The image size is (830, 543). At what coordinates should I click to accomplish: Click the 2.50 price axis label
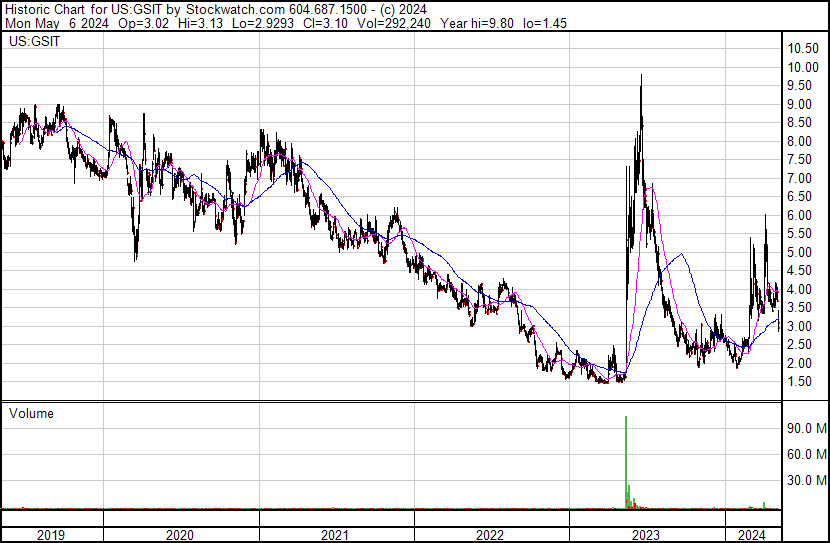tap(799, 345)
